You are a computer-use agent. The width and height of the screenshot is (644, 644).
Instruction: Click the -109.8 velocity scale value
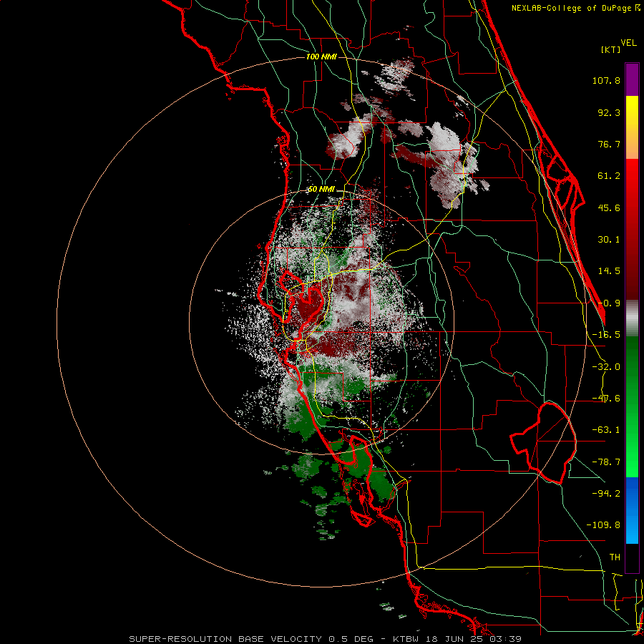coord(603,525)
